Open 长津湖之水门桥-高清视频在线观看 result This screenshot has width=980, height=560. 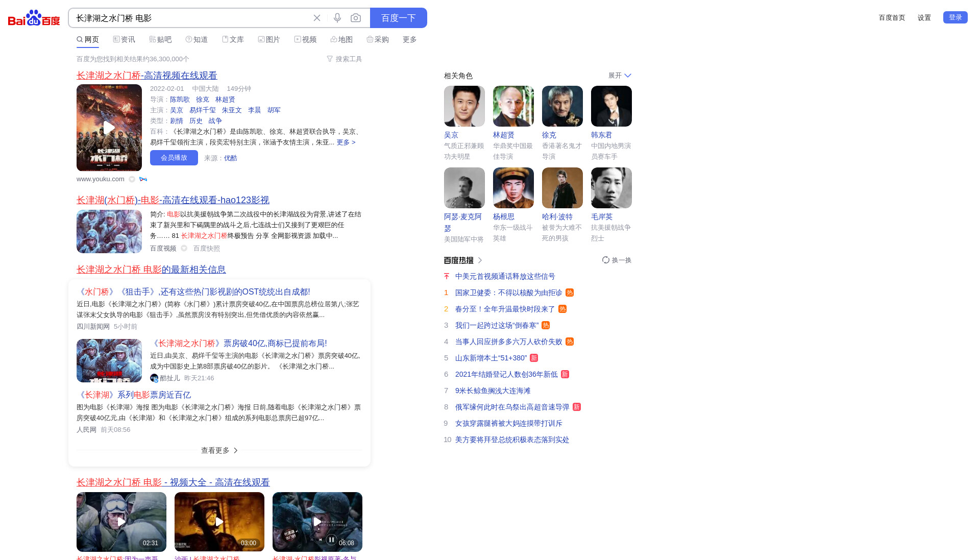pyautogui.click(x=147, y=76)
